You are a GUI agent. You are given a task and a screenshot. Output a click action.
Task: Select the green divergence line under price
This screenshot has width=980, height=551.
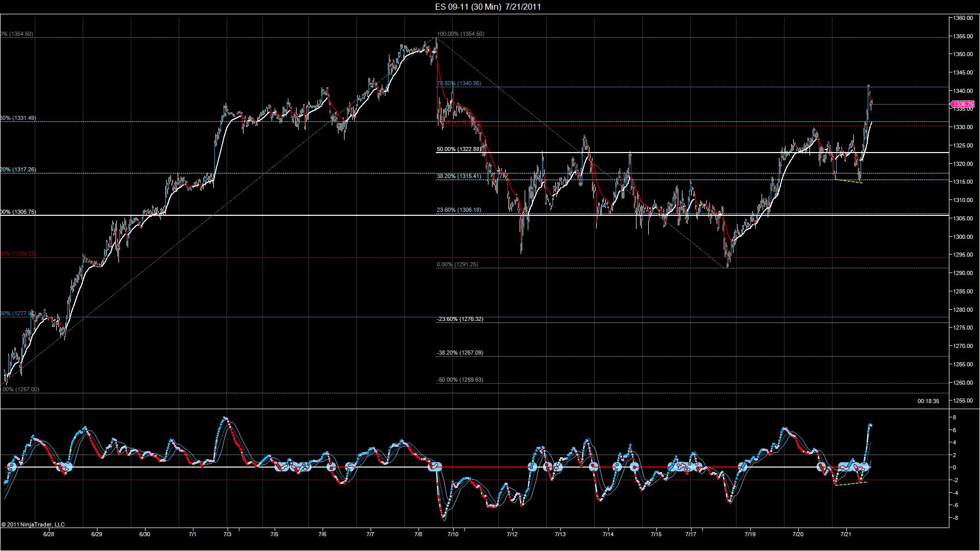tap(848, 181)
